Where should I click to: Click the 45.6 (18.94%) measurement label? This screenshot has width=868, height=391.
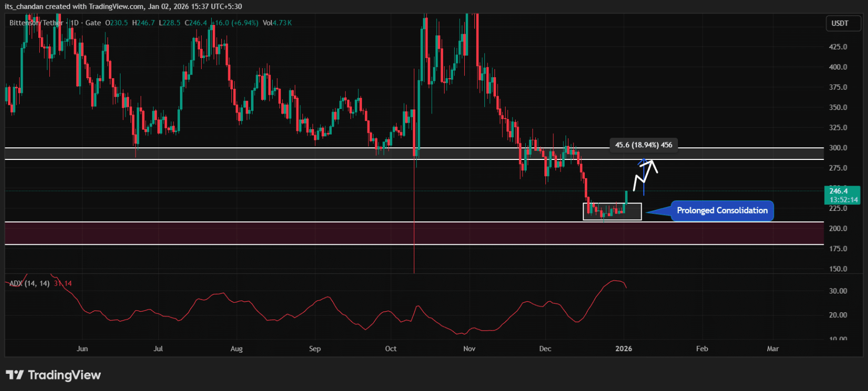pyautogui.click(x=643, y=145)
